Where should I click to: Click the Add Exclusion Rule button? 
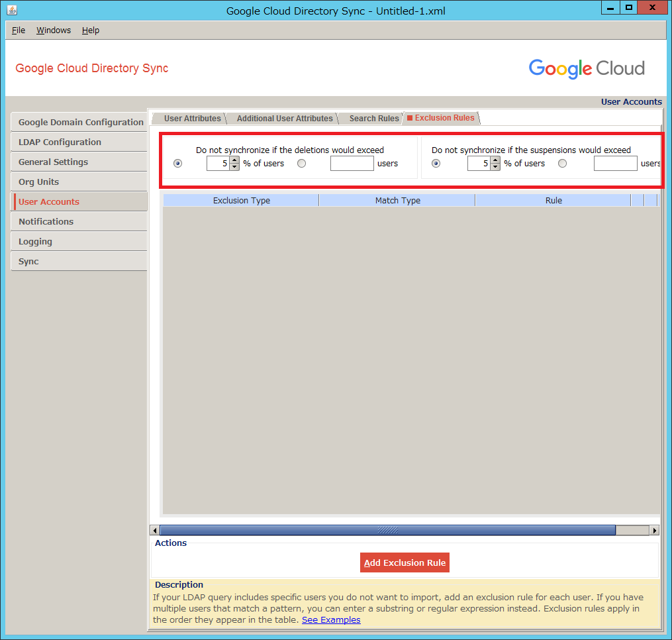[405, 562]
